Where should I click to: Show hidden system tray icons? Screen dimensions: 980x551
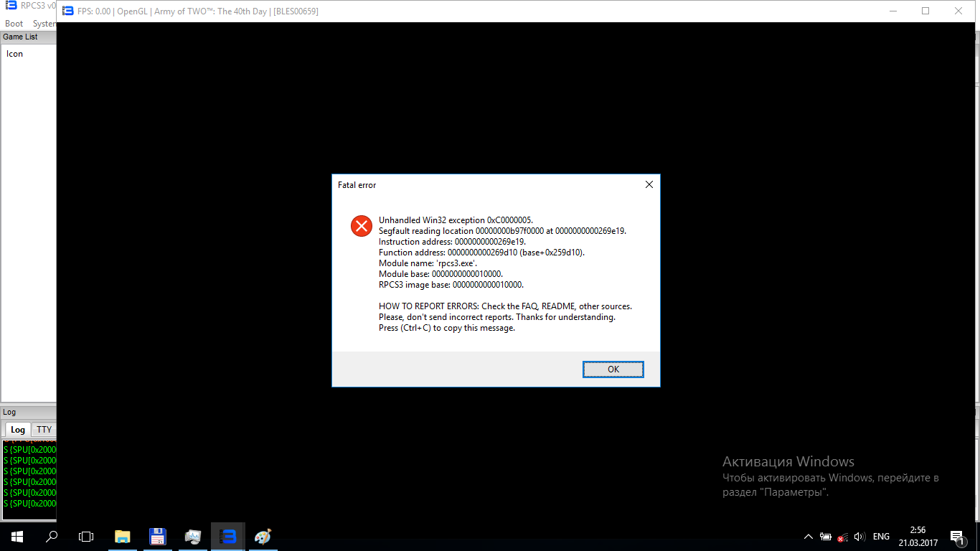[809, 537]
